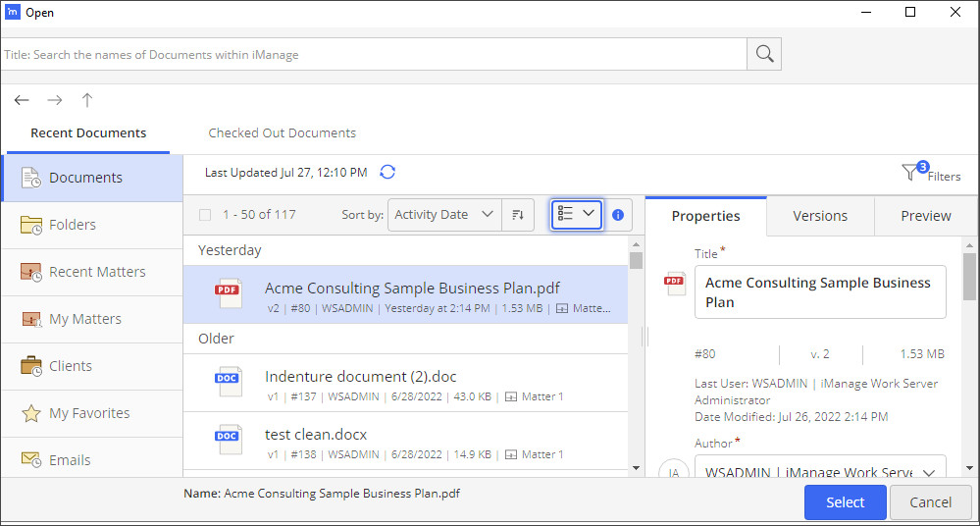Screen dimensions: 980x526
Task: Click the 1.53 MB size in Properties
Action: coord(922,354)
